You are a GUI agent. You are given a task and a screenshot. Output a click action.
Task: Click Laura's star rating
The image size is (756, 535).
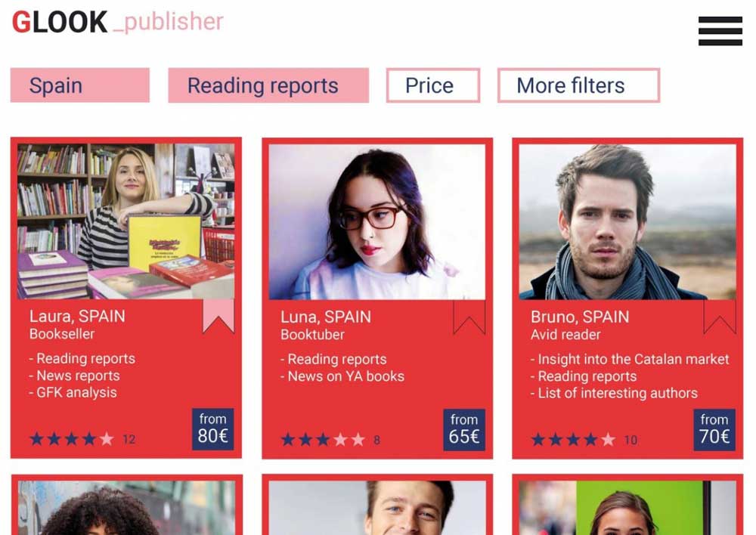point(72,439)
